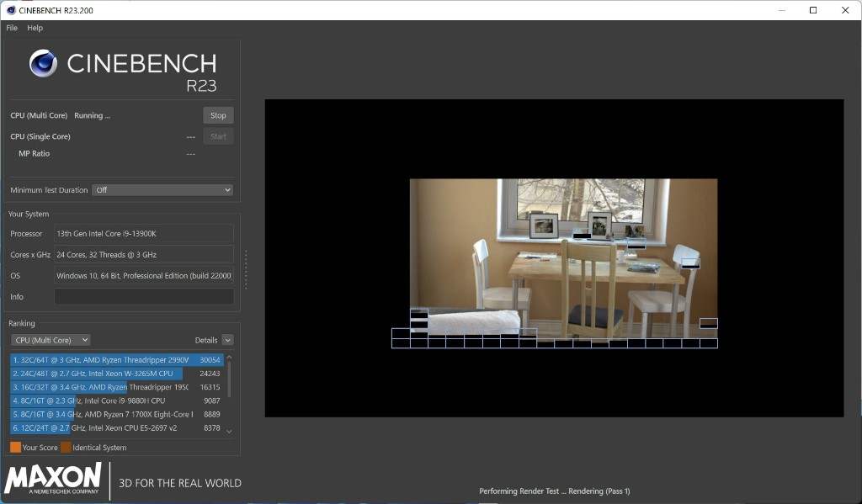The image size is (862, 504).
Task: Stop the CPU Multi Core test
Action: [x=218, y=115]
